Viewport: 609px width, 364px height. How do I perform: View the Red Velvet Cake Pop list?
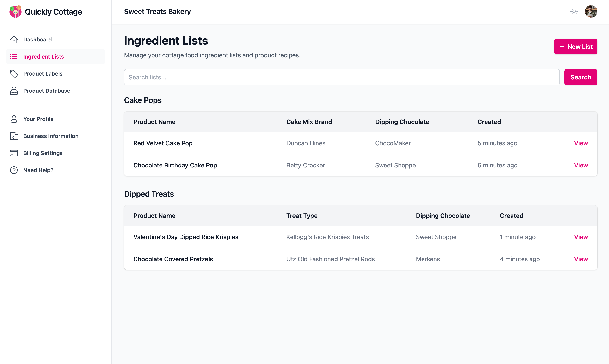click(x=581, y=143)
